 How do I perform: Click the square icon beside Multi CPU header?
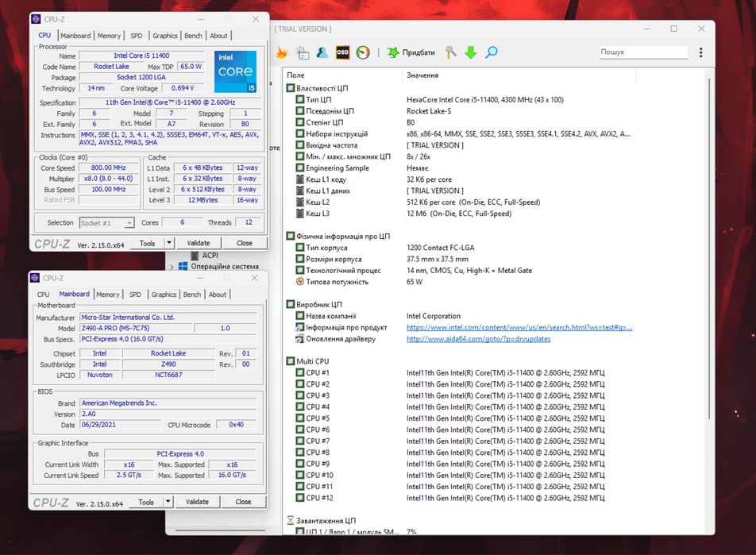(291, 361)
